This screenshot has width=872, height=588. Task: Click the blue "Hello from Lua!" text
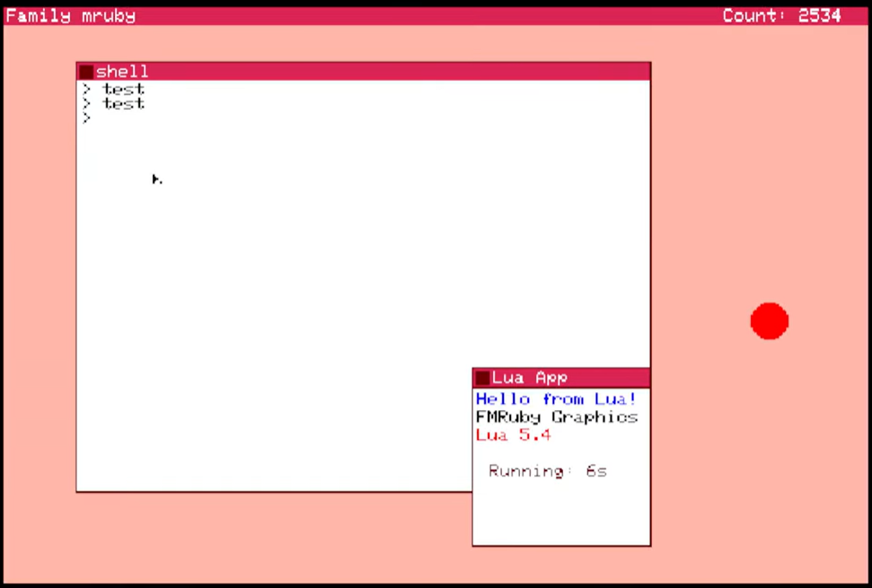(556, 399)
